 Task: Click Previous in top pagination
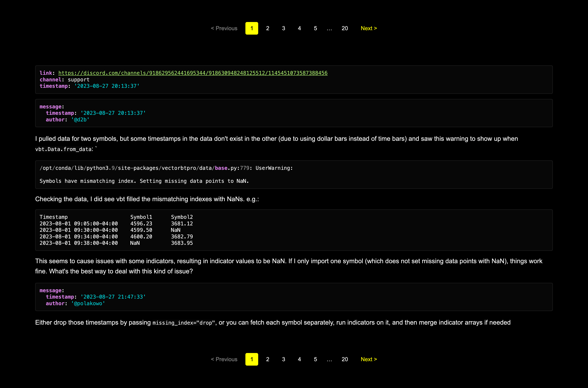click(x=224, y=28)
